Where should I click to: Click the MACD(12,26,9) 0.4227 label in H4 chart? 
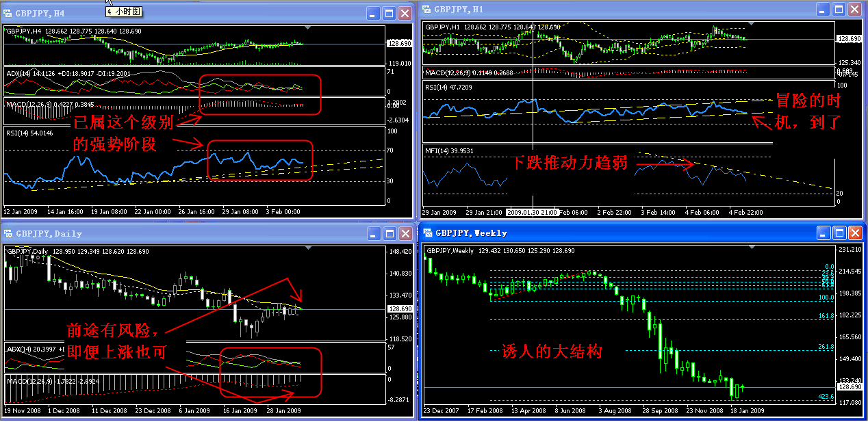click(40, 103)
